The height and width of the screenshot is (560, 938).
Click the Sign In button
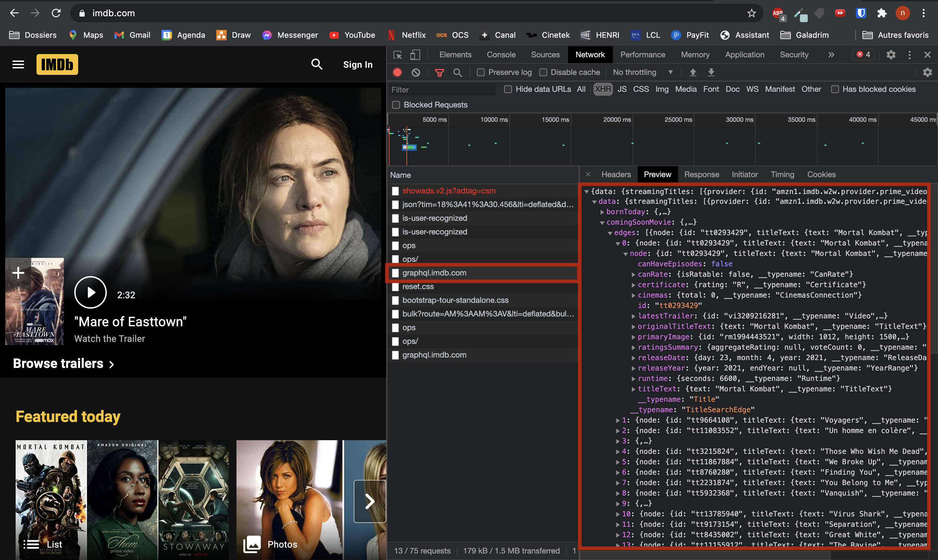(x=358, y=64)
